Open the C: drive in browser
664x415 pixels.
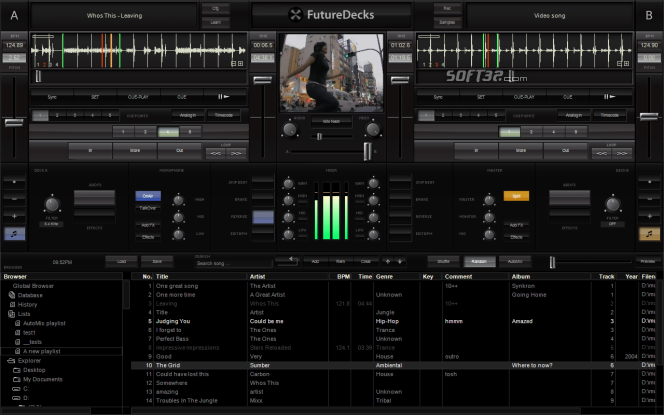point(26,389)
